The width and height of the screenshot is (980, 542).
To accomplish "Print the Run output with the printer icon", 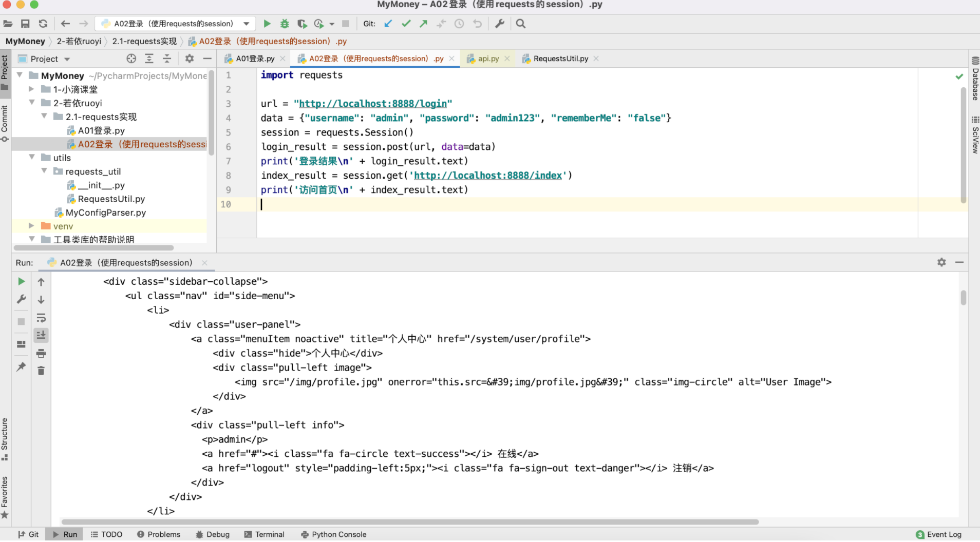I will pos(41,353).
